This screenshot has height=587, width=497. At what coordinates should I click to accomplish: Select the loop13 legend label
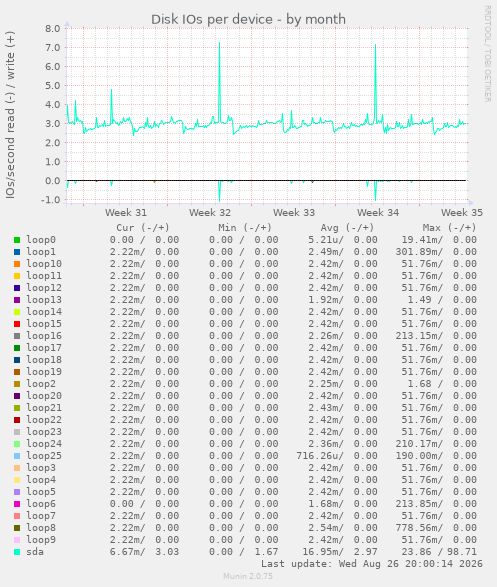pyautogui.click(x=44, y=300)
